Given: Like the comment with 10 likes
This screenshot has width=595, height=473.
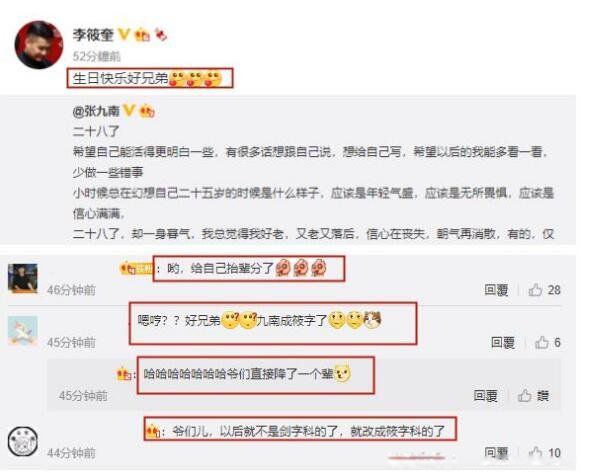Looking at the screenshot, I should (545, 453).
